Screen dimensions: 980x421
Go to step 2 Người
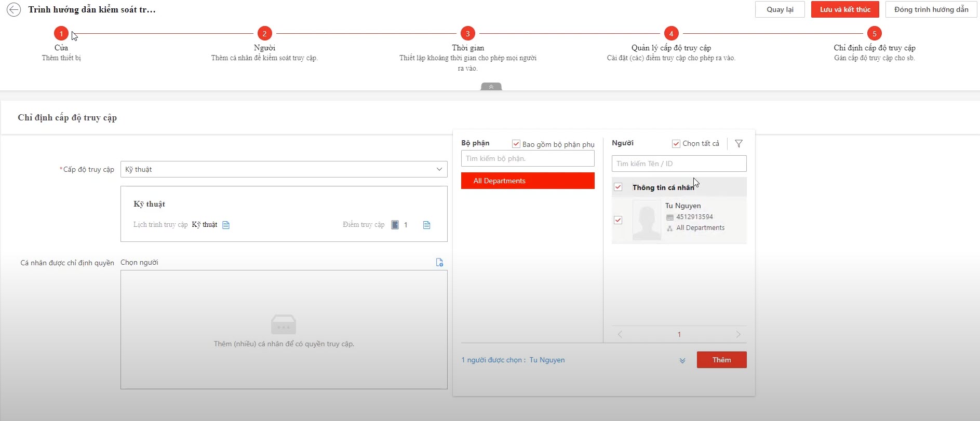click(264, 34)
